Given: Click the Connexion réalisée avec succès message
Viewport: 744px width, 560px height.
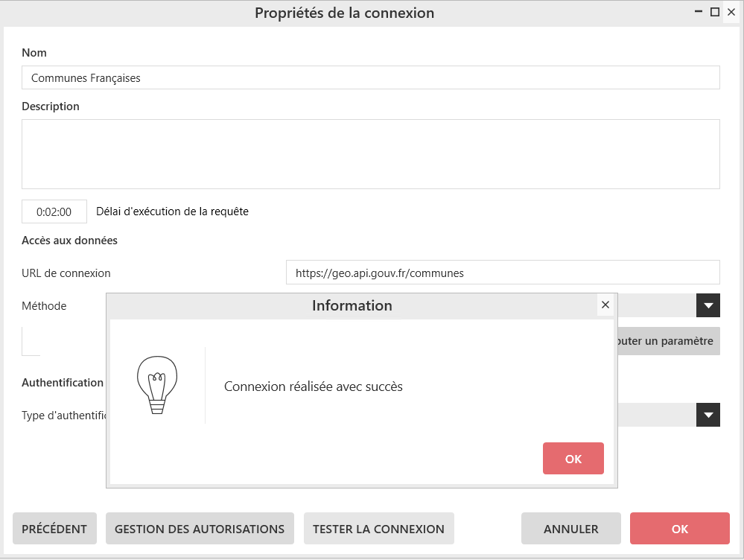Looking at the screenshot, I should point(313,386).
